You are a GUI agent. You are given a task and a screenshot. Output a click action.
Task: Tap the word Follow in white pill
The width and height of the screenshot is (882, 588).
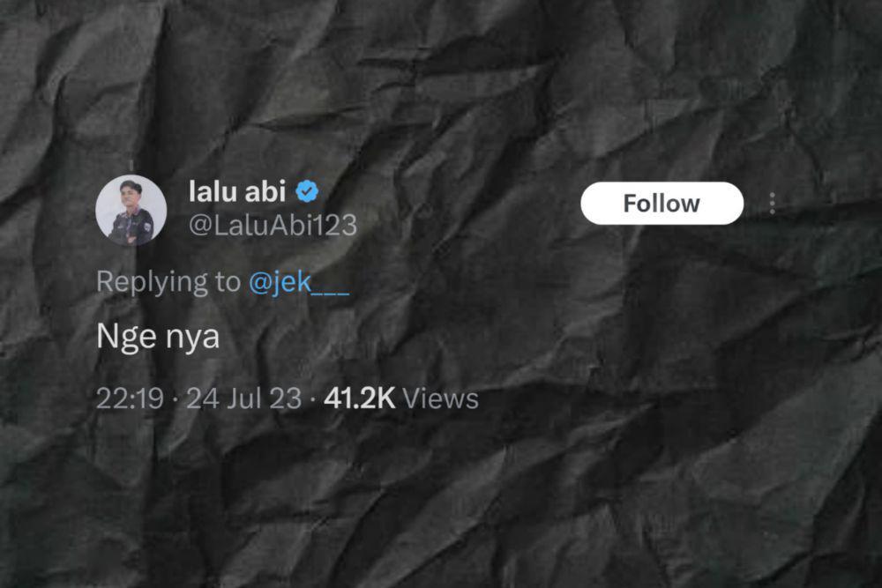662,204
